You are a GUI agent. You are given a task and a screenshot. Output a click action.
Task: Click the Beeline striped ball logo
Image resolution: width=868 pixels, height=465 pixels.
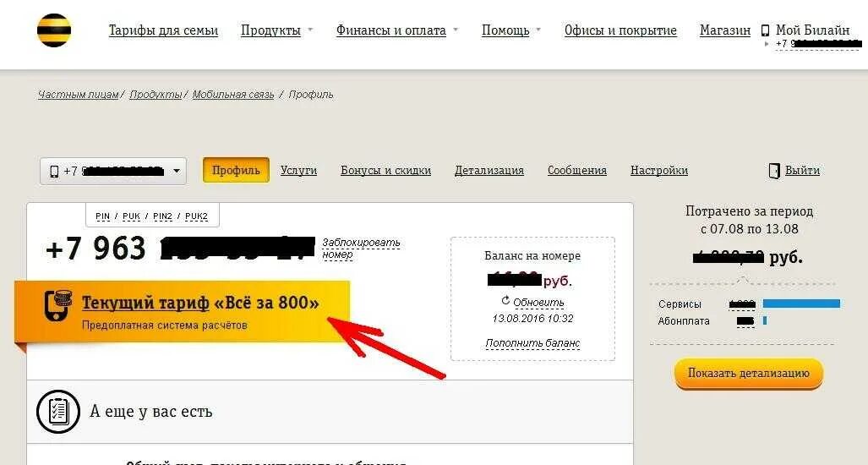point(54,30)
